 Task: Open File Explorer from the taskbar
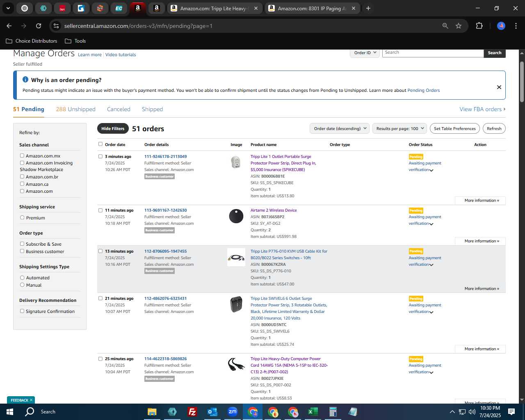152,412
